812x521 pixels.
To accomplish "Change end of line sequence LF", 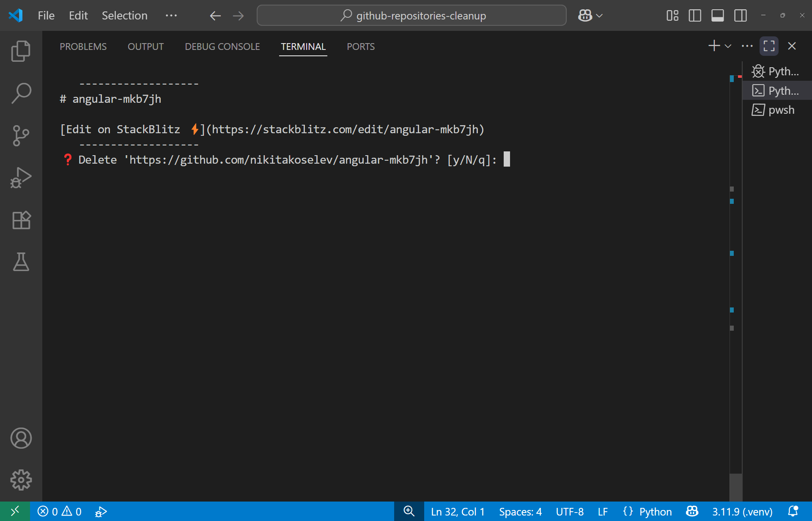I will 603,512.
